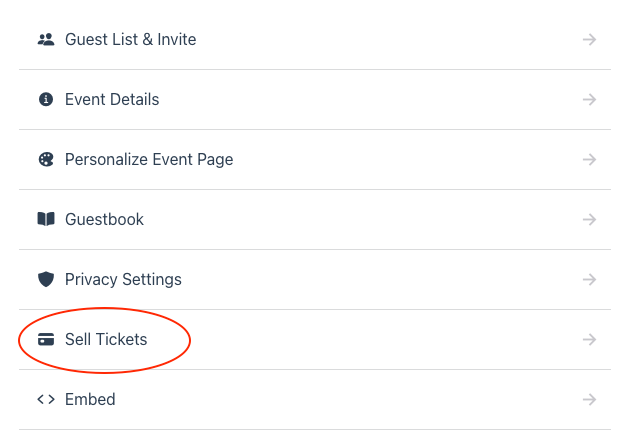Go to the Guestbook section
Screen dimensions: 642x443
pyautogui.click(x=104, y=220)
